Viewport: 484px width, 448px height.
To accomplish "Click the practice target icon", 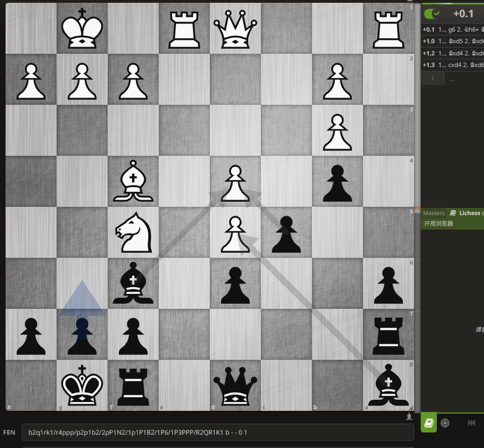I will click(445, 423).
